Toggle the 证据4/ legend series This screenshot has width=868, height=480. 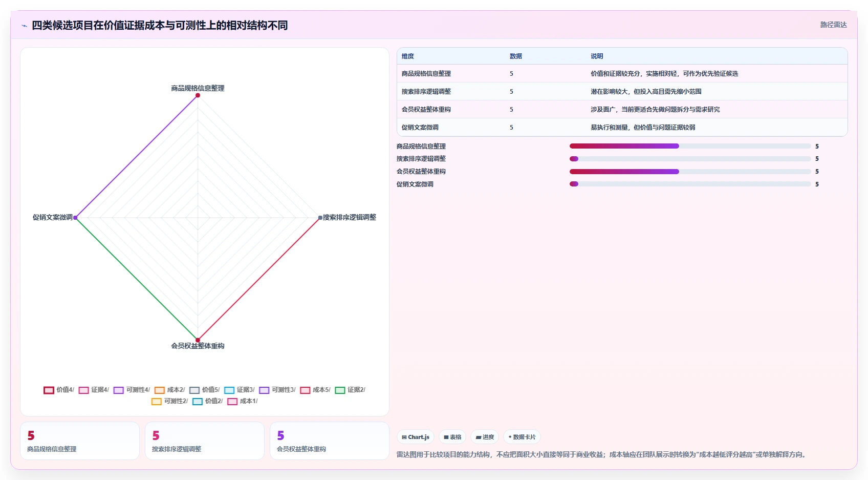click(x=94, y=390)
